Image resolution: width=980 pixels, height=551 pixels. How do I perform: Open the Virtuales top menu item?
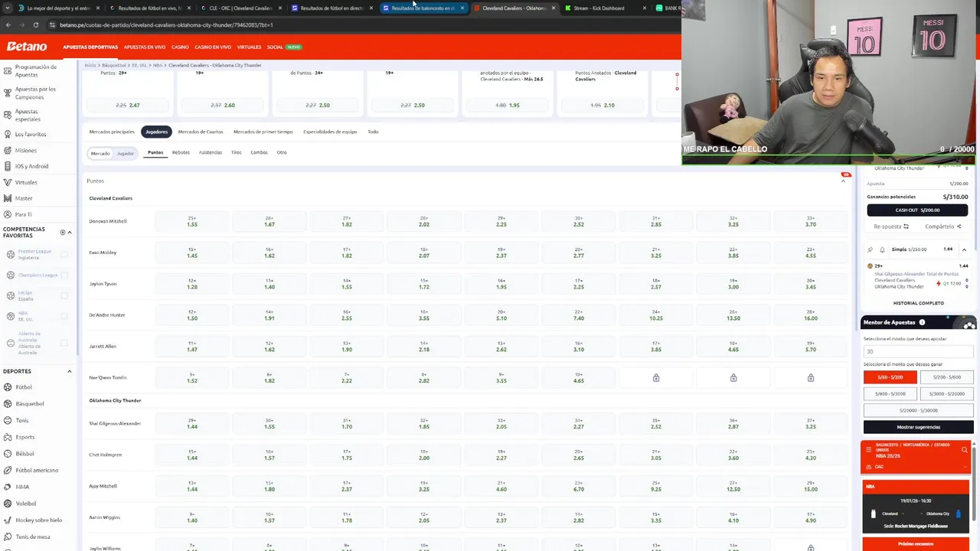(x=249, y=47)
